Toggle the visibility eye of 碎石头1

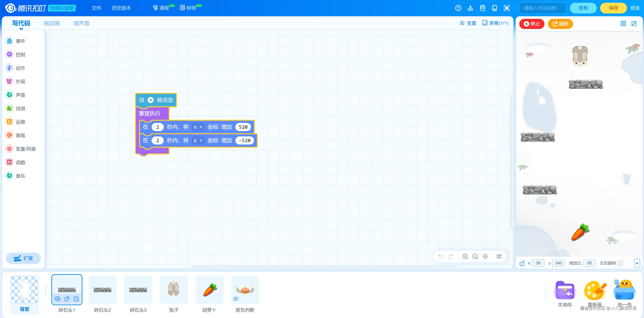pyautogui.click(x=57, y=299)
